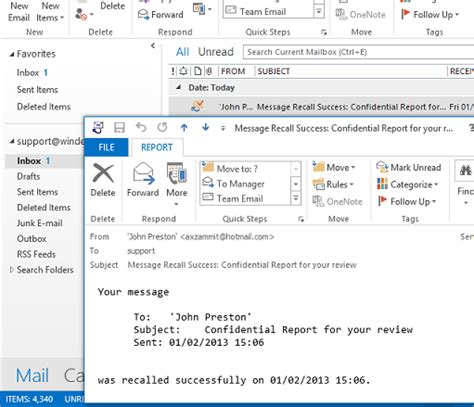The width and height of the screenshot is (474, 407).
Task: Collapse the Favorites section
Action: (x=12, y=54)
